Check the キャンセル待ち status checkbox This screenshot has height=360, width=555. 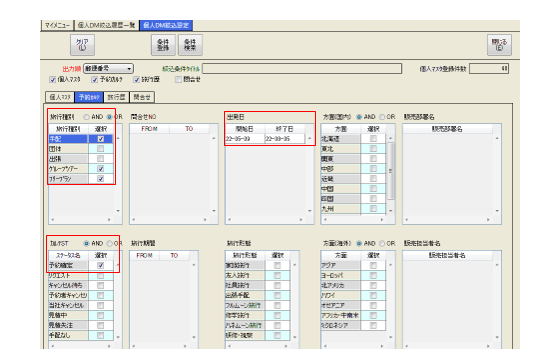click(101, 285)
